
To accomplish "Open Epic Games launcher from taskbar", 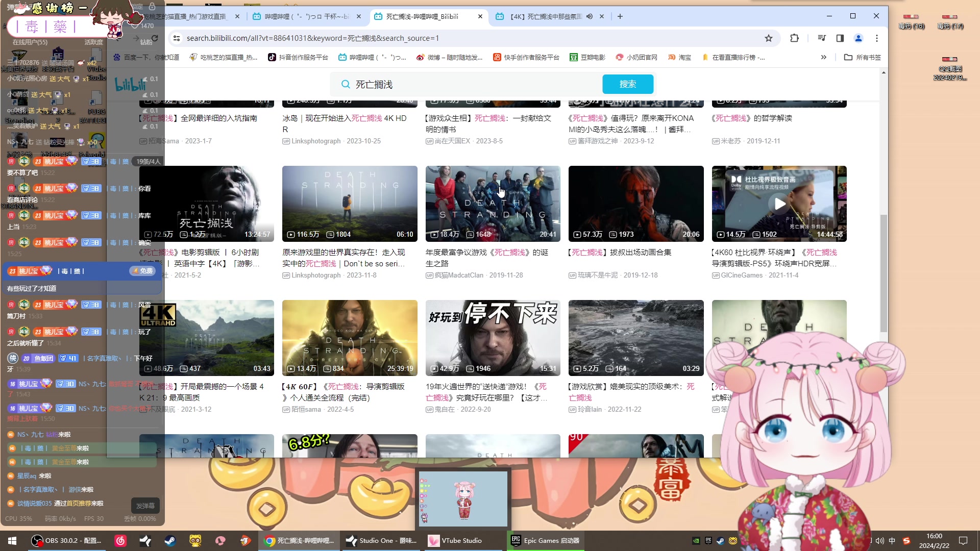I will click(546, 540).
